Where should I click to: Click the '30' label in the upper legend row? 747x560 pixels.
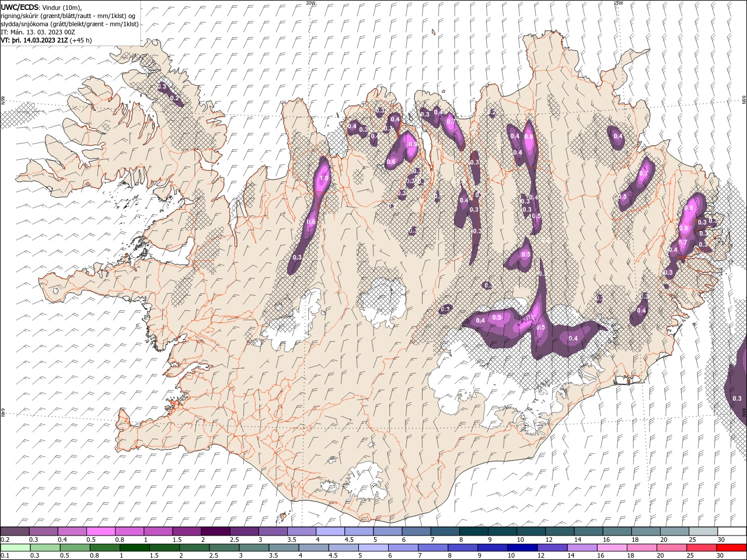[x=721, y=540]
